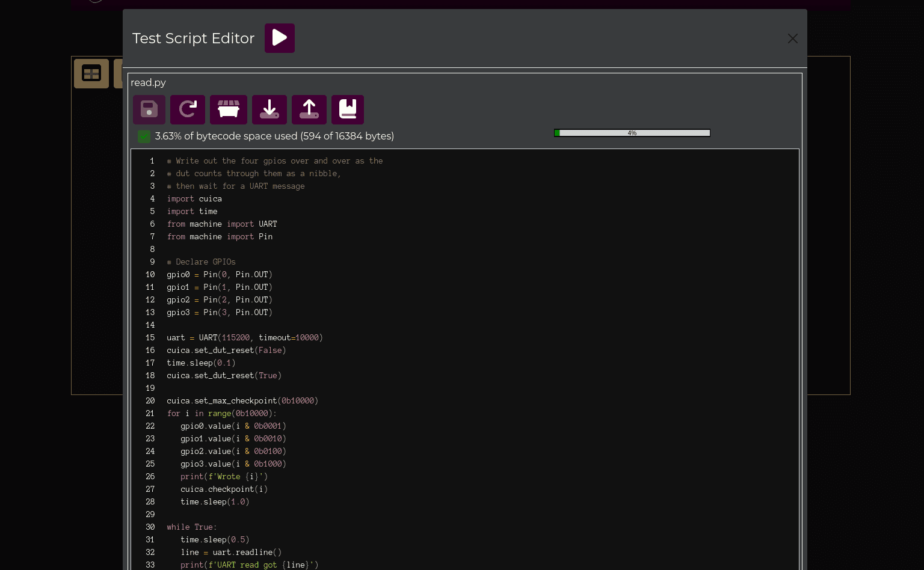924x570 pixels.
Task: Download the script with the down-arrow icon
Action: [269, 109]
